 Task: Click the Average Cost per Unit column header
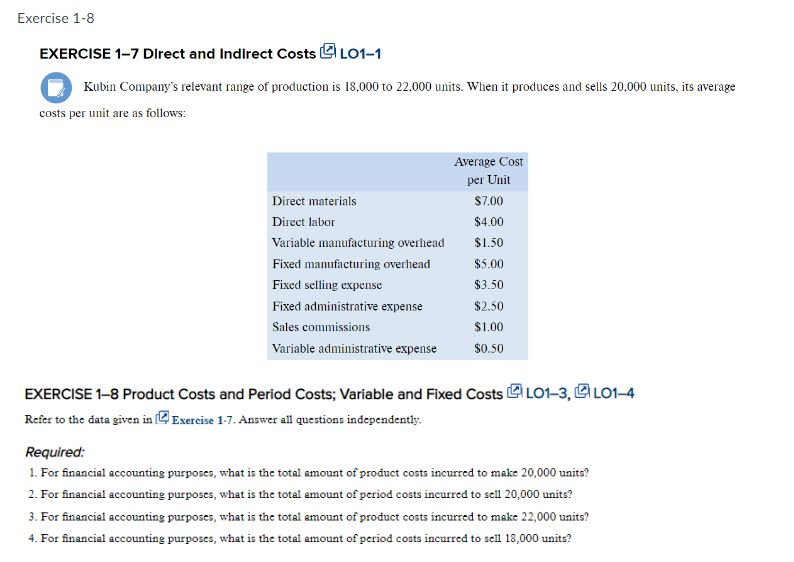488,171
